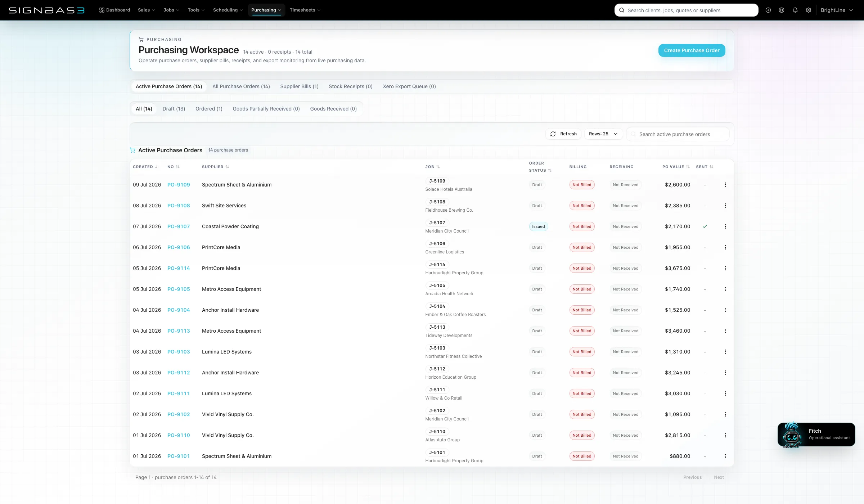This screenshot has height=504, width=864.
Task: Expand the Jobs menu
Action: pos(171,10)
